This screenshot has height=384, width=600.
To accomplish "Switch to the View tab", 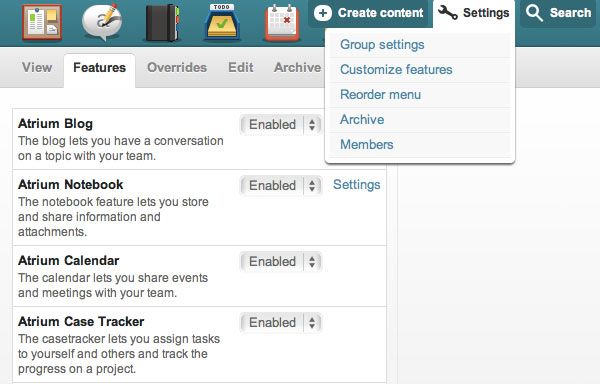I will click(37, 68).
